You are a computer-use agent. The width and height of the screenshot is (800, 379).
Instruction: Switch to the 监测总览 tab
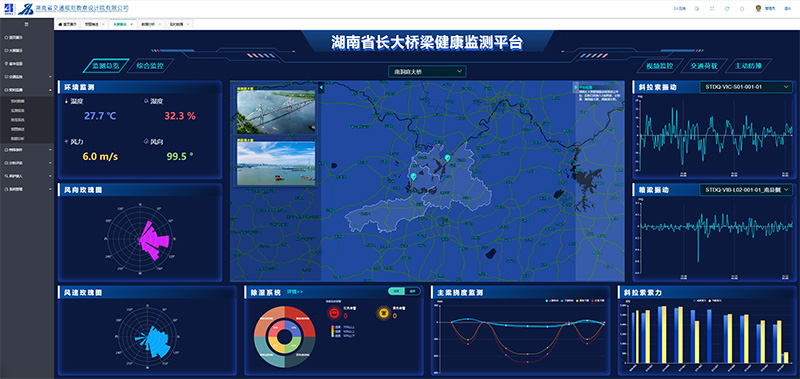pos(105,66)
